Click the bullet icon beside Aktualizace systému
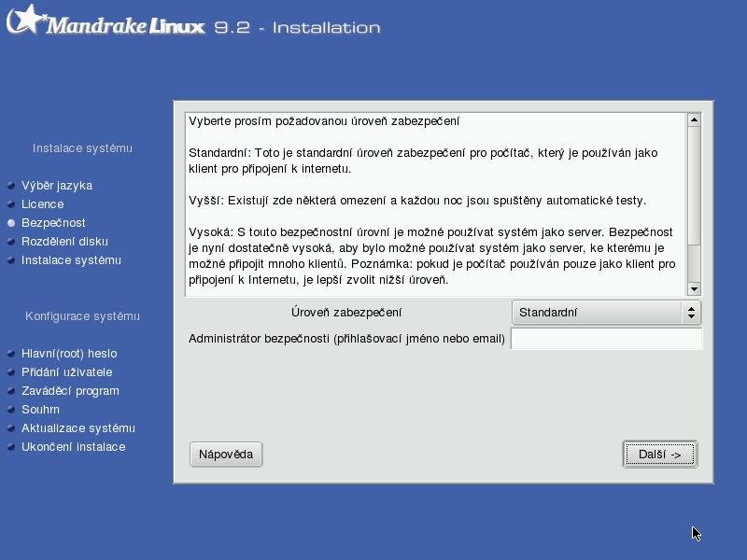The image size is (747, 560). click(x=11, y=428)
